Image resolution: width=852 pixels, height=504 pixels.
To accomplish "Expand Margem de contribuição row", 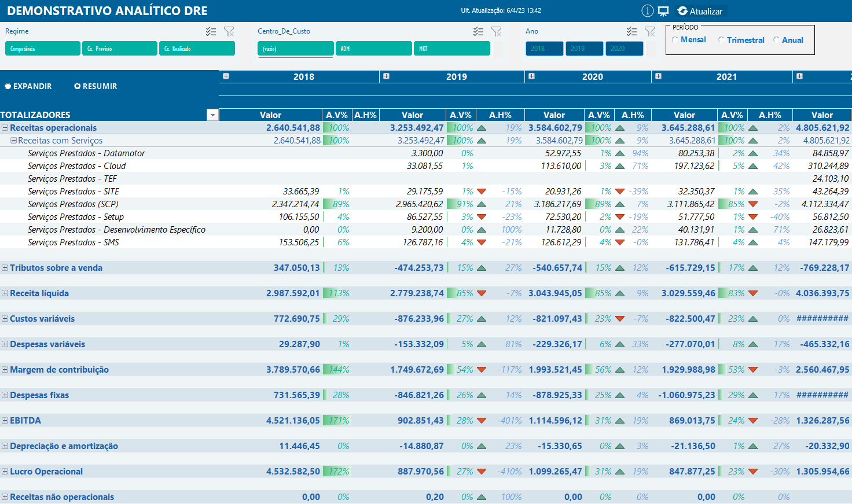I will pyautogui.click(x=5, y=370).
